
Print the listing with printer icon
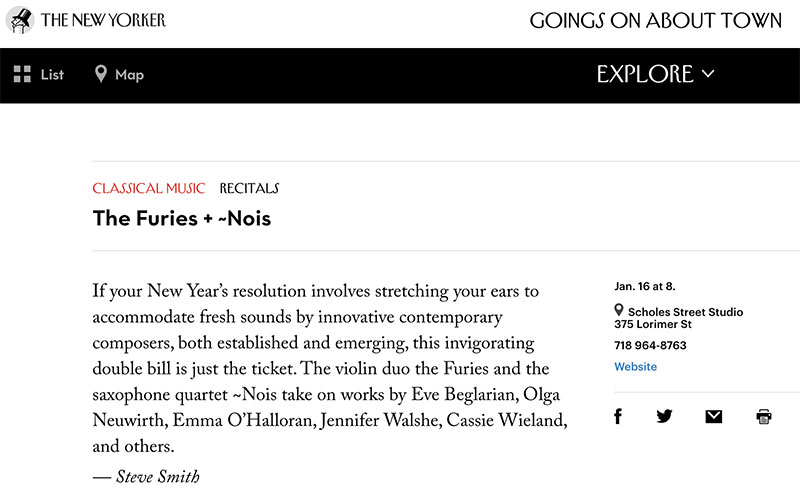pyautogui.click(x=764, y=416)
